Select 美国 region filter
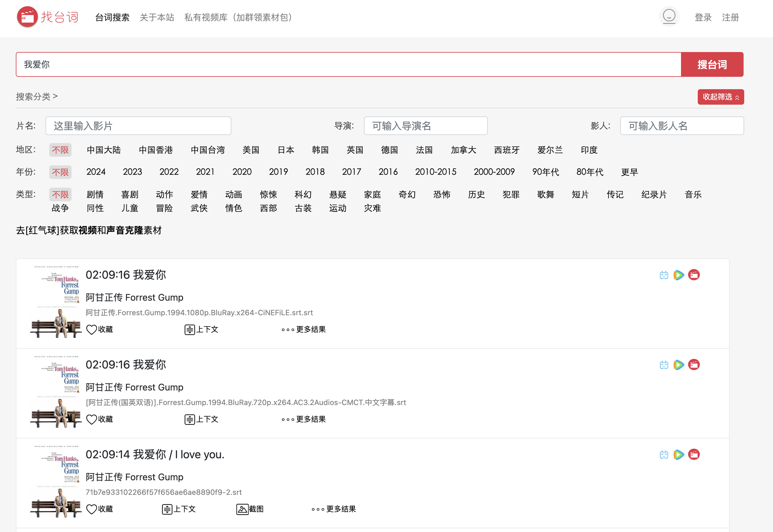The height and width of the screenshot is (532, 773). tap(251, 150)
